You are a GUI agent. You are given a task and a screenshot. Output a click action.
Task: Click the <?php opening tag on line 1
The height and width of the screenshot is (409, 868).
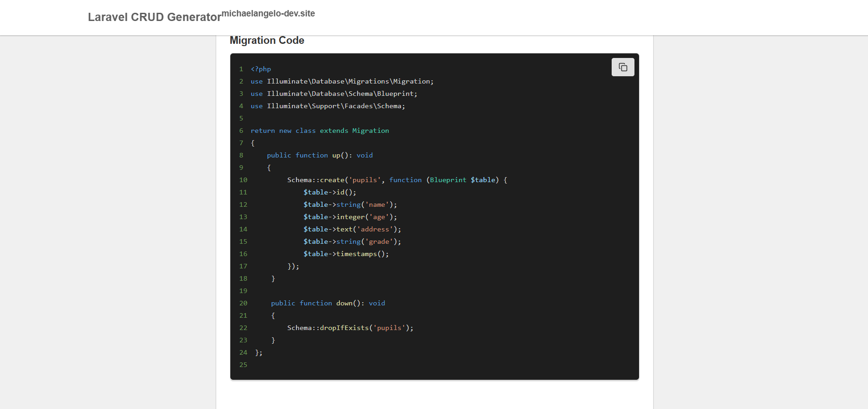tap(260, 69)
